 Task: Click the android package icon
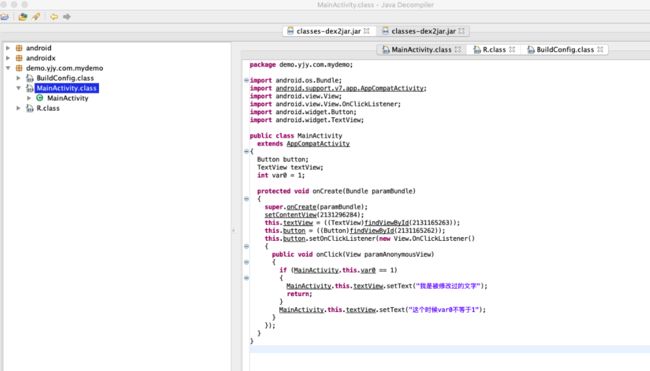[19, 48]
